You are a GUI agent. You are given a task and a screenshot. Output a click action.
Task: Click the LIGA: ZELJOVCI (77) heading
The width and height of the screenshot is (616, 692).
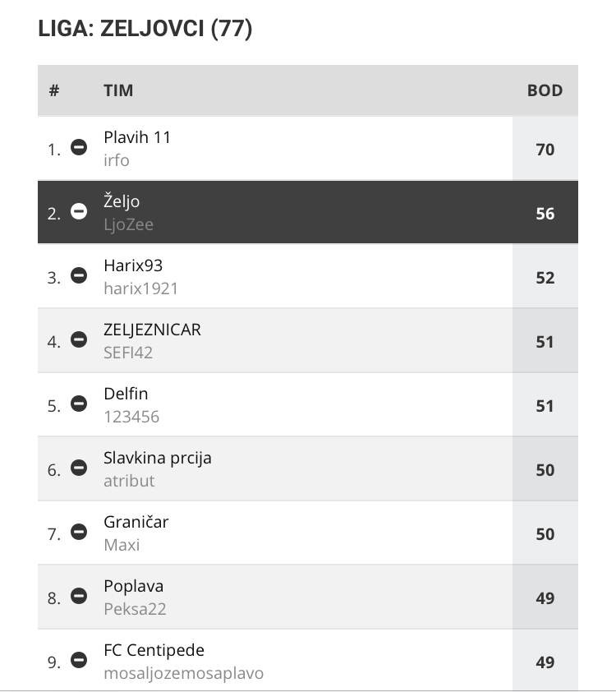145,29
